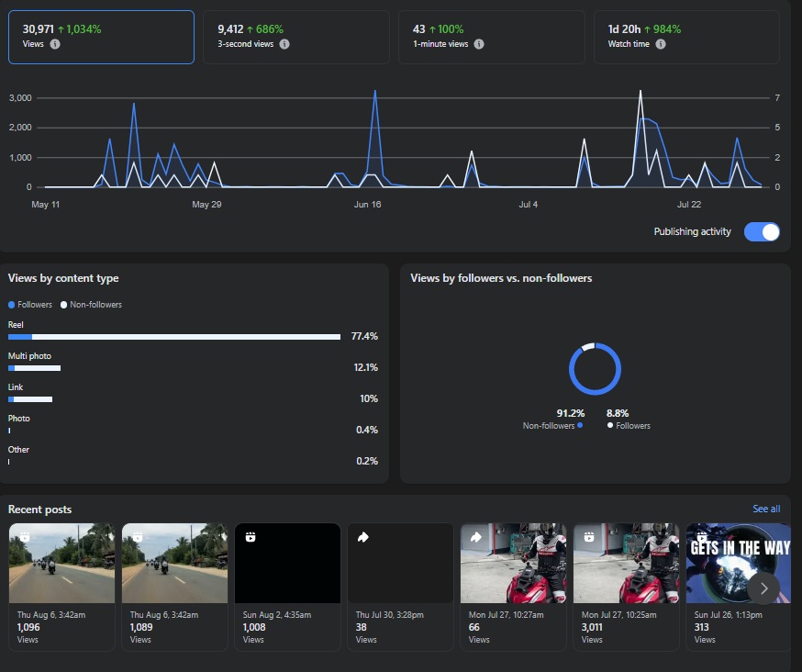Turn off the Publishing activity switch

click(762, 232)
